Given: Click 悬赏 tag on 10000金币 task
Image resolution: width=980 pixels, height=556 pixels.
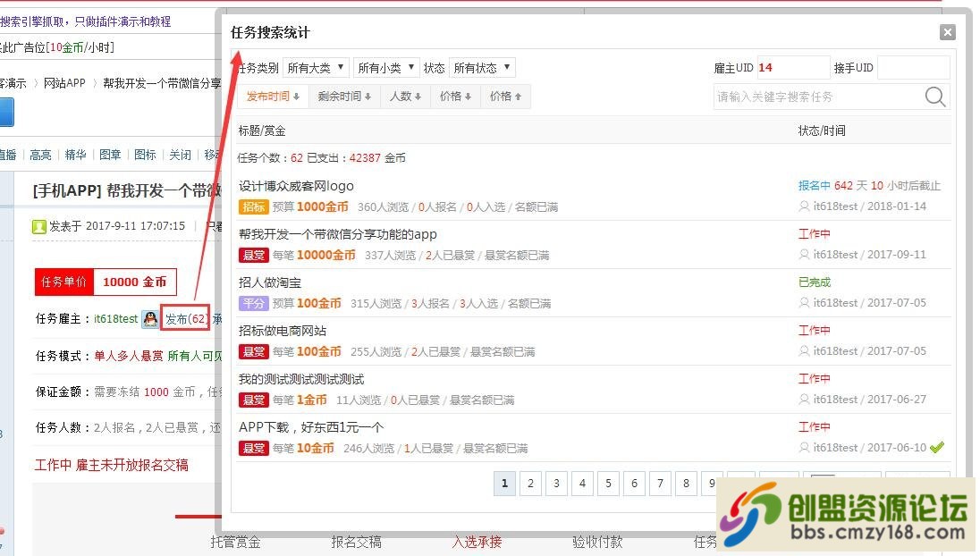Looking at the screenshot, I should pos(253,255).
